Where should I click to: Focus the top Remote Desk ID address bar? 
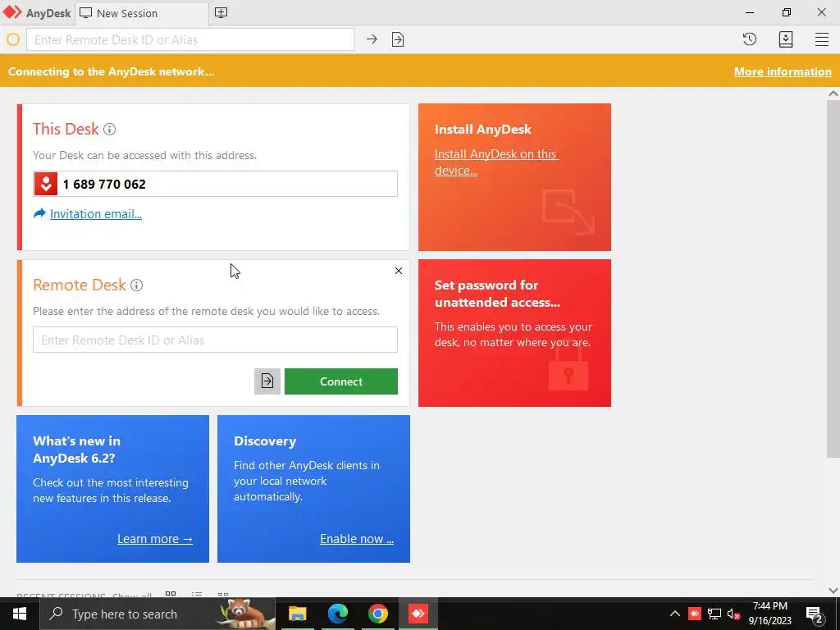[190, 39]
